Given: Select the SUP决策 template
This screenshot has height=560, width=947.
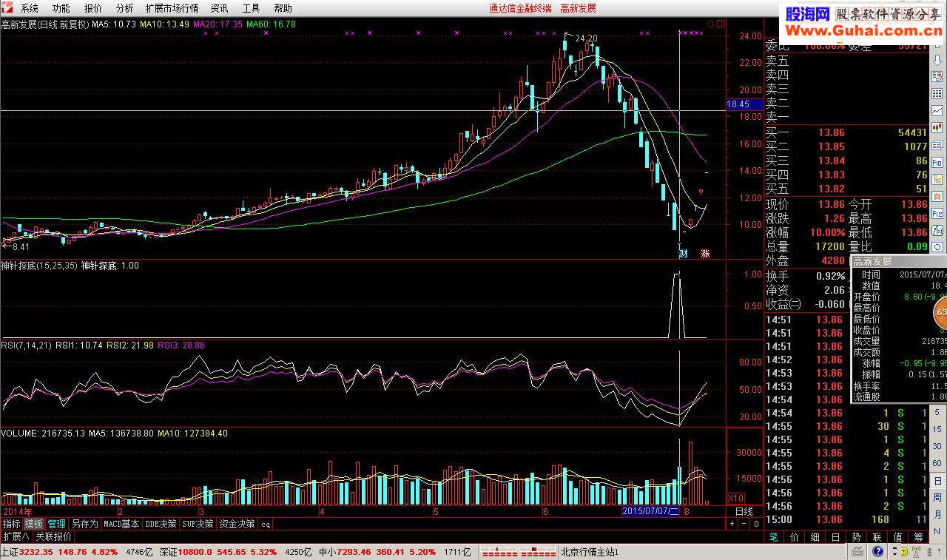Looking at the screenshot, I should (198, 524).
